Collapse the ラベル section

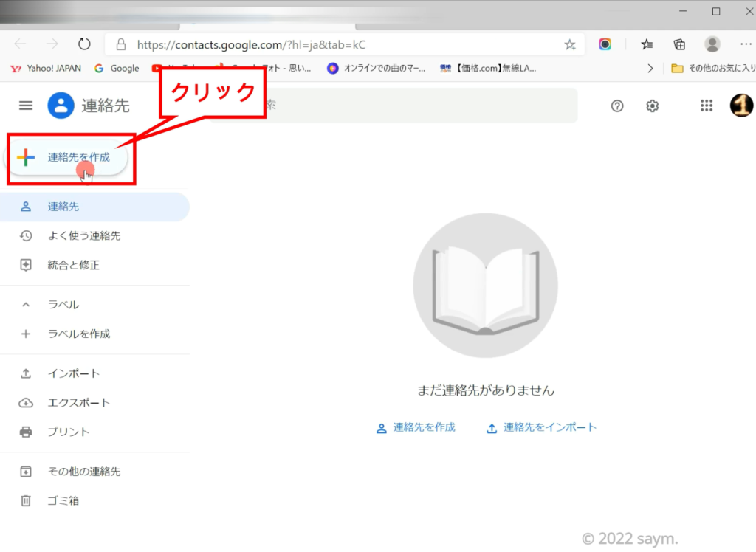pyautogui.click(x=26, y=305)
